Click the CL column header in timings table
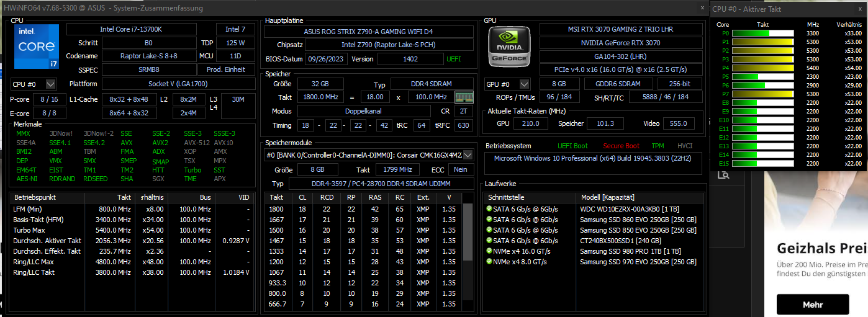 pos(303,197)
